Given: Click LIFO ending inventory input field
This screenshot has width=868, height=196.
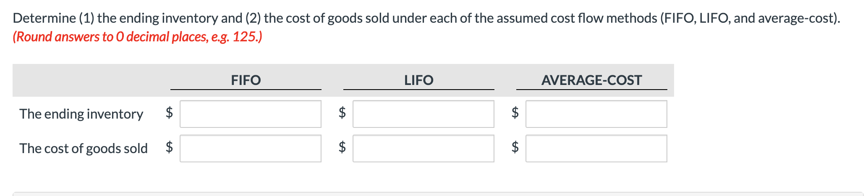Looking at the screenshot, I should point(424,114).
